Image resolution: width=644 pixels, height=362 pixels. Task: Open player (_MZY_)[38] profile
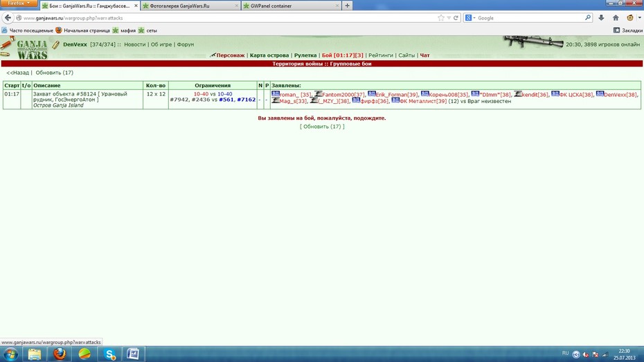click(x=333, y=101)
